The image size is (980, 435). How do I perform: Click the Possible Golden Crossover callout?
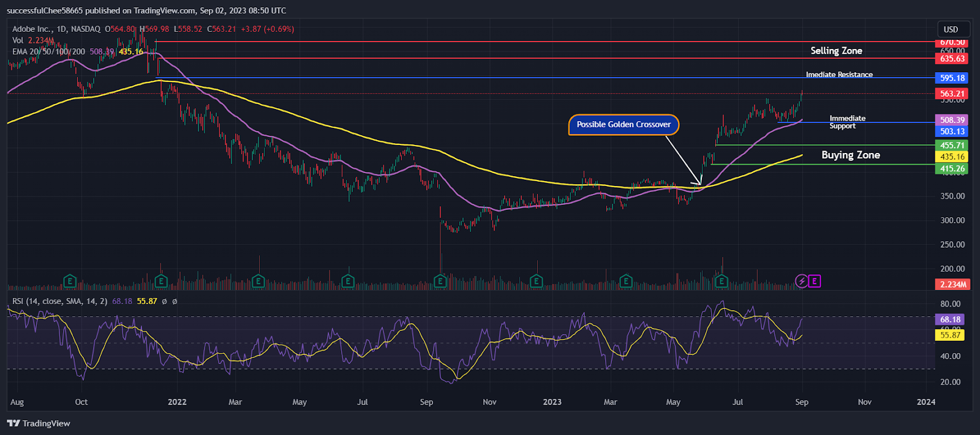click(624, 125)
